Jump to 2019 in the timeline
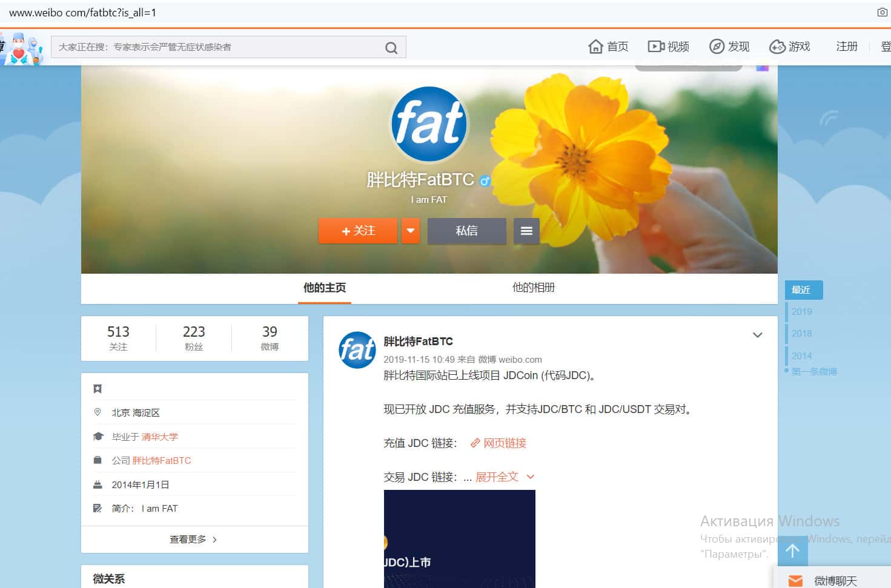891x588 pixels. 801,311
